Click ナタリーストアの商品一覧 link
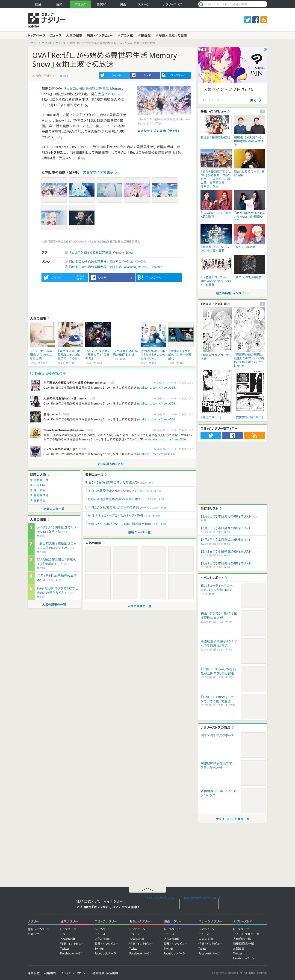Viewport: 295px width, 980px height. click(x=233, y=819)
